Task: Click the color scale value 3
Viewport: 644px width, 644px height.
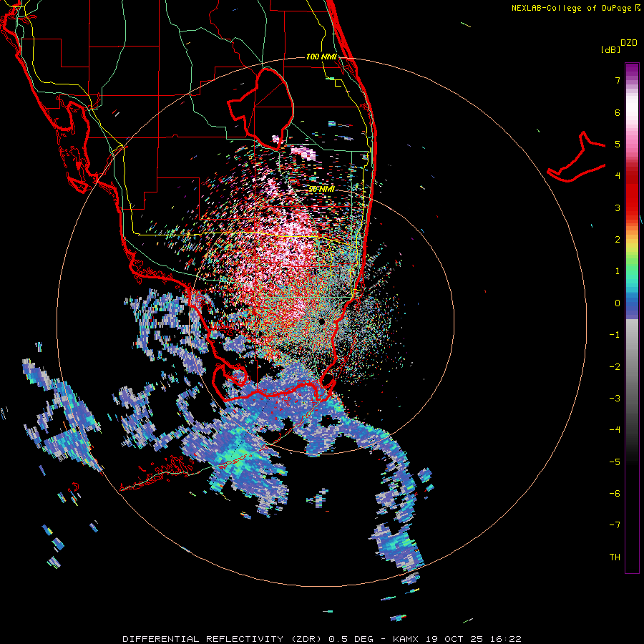Action: click(x=618, y=208)
